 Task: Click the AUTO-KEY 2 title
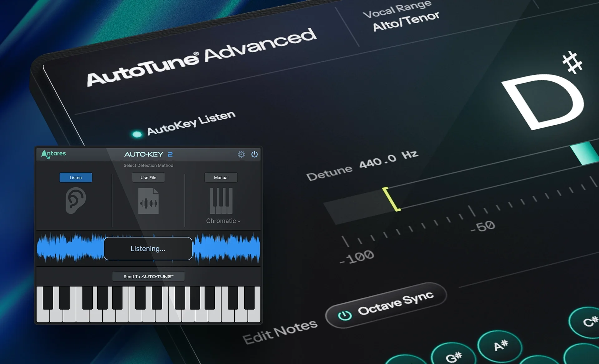tap(149, 154)
